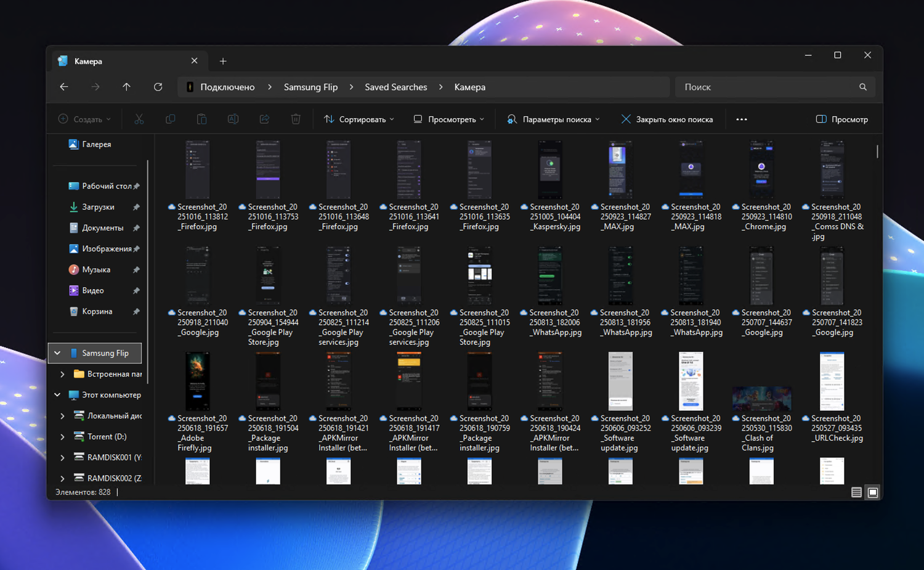The height and width of the screenshot is (570, 924).
Task: Open the three-dots more options menu
Action: 742,119
